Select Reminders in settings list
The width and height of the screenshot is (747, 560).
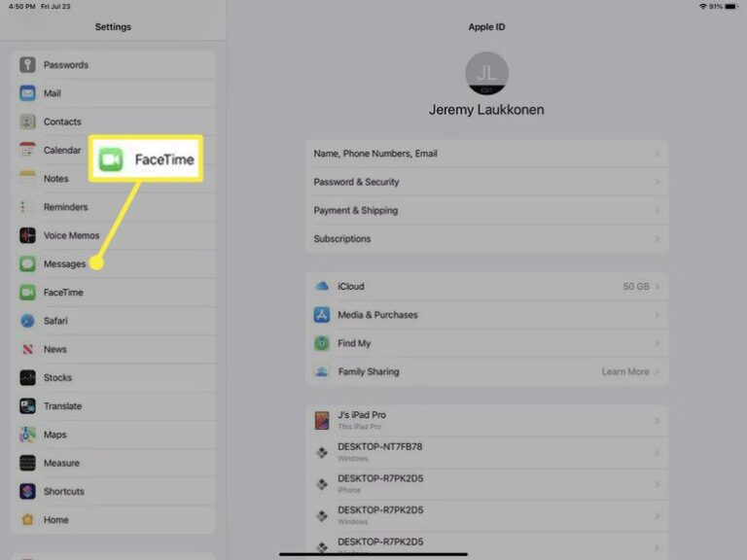tap(114, 207)
